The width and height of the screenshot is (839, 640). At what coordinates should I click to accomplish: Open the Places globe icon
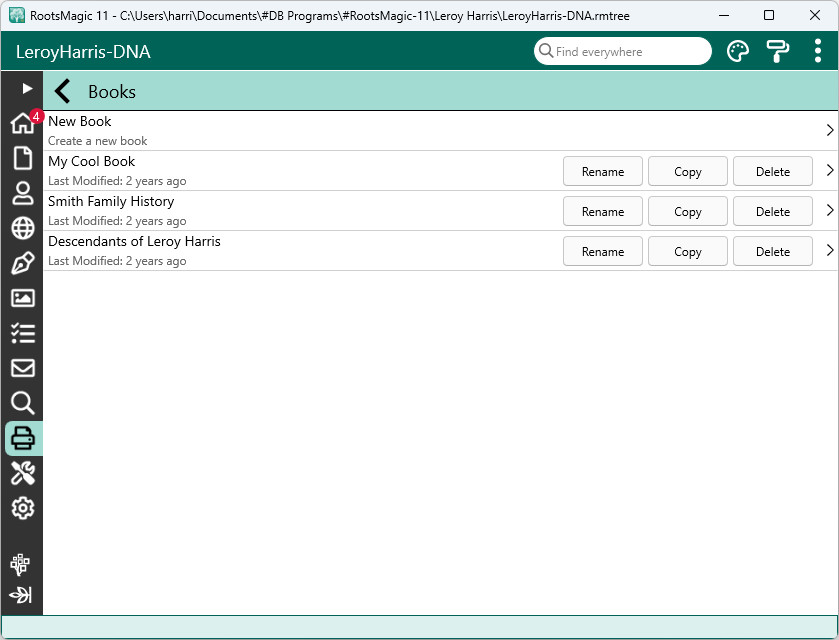[x=22, y=228]
